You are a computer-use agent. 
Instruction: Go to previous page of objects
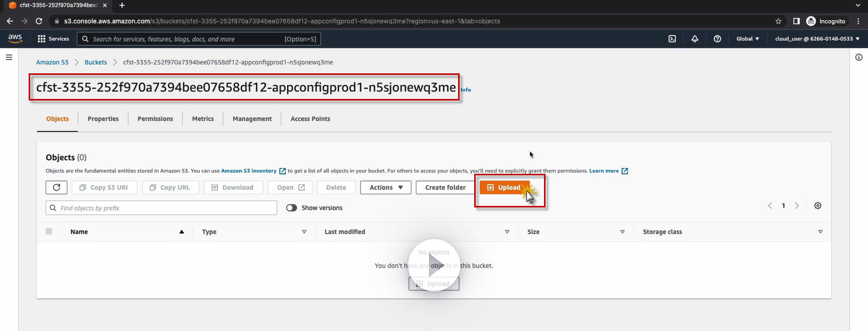[x=770, y=205]
